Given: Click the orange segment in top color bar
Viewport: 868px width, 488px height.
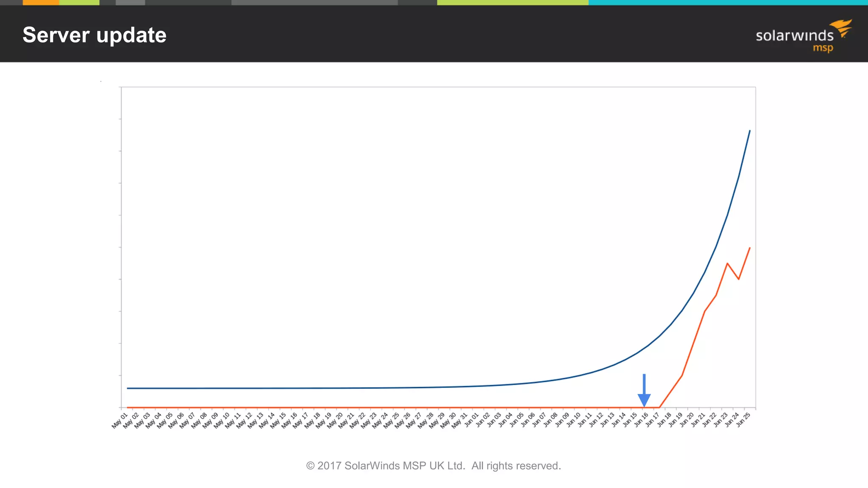Looking at the screenshot, I should (41, 3).
